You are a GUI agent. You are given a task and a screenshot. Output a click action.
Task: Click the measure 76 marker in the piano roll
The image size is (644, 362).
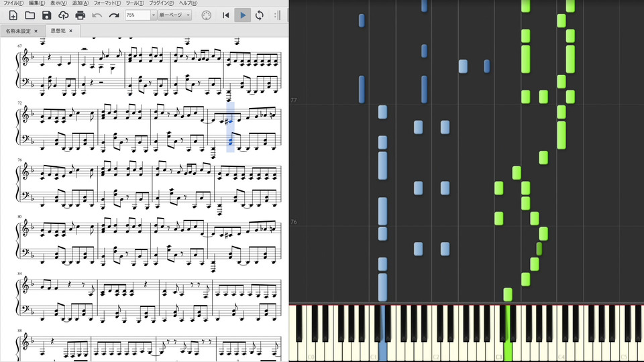click(293, 222)
